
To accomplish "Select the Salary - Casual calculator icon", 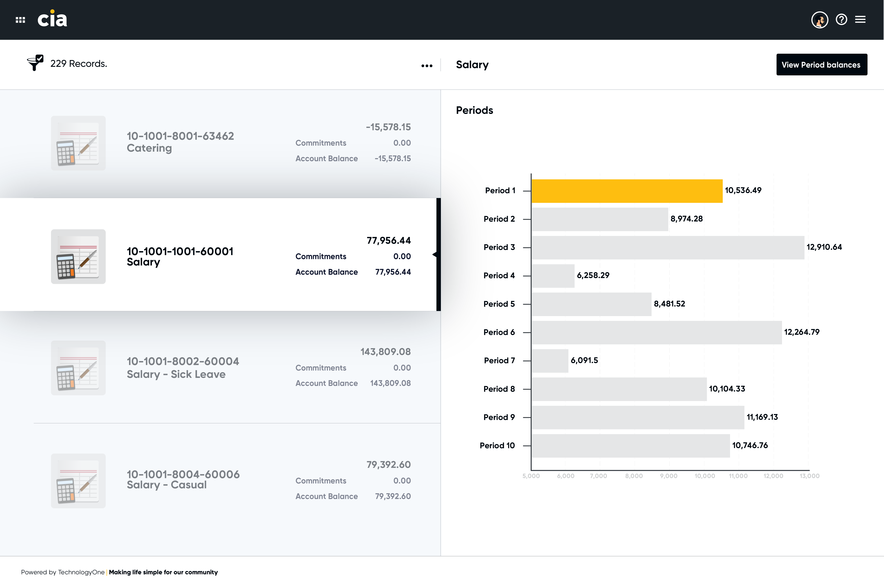I will pyautogui.click(x=78, y=481).
